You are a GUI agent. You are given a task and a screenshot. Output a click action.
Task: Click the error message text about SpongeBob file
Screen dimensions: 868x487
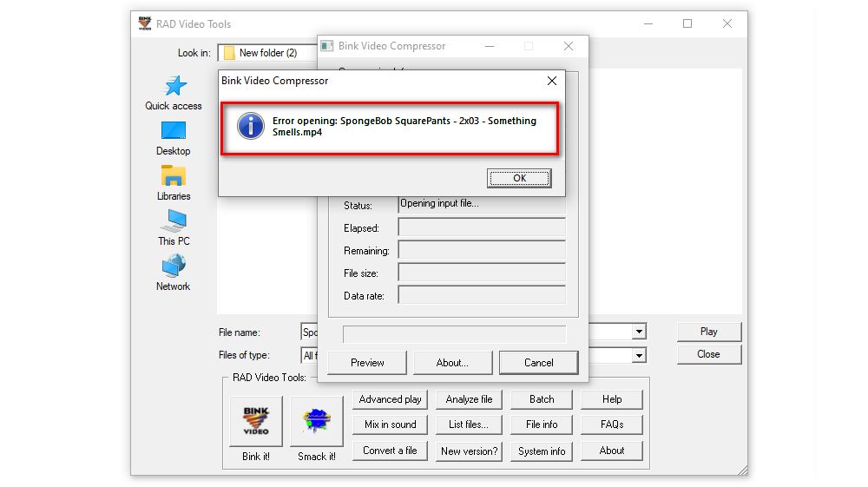(404, 126)
